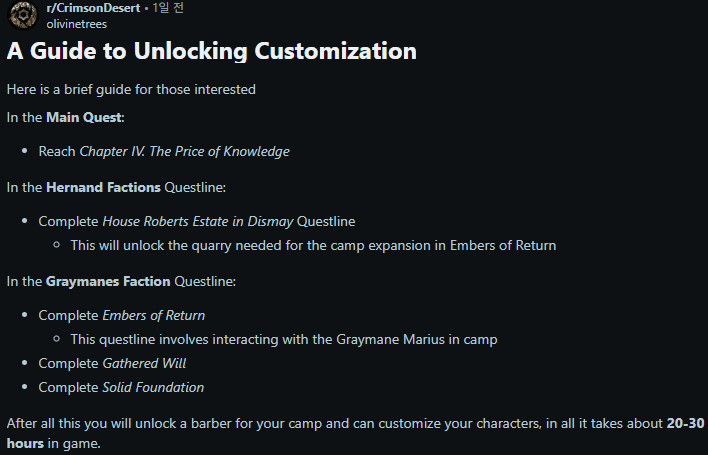Click the bold "20-30 hours" text
Screen dimensions: 708x455
tap(686, 423)
